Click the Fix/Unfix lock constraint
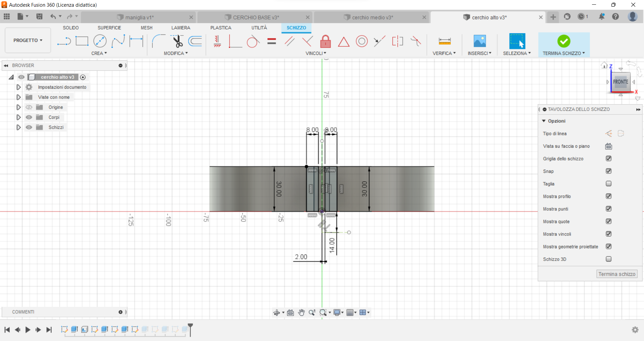 coord(325,41)
